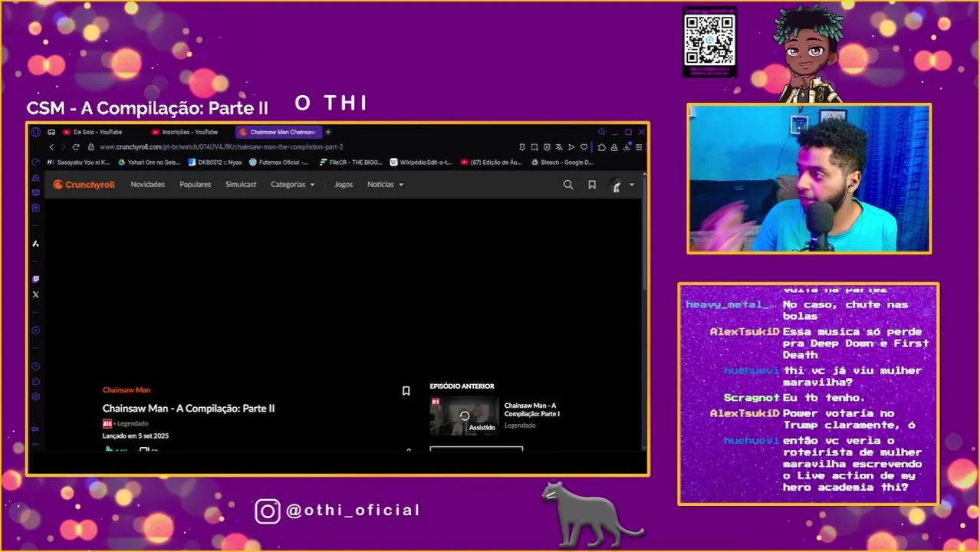This screenshot has width=980, height=552.
Task: Open the browser tab search magnifier
Action: coord(602,132)
